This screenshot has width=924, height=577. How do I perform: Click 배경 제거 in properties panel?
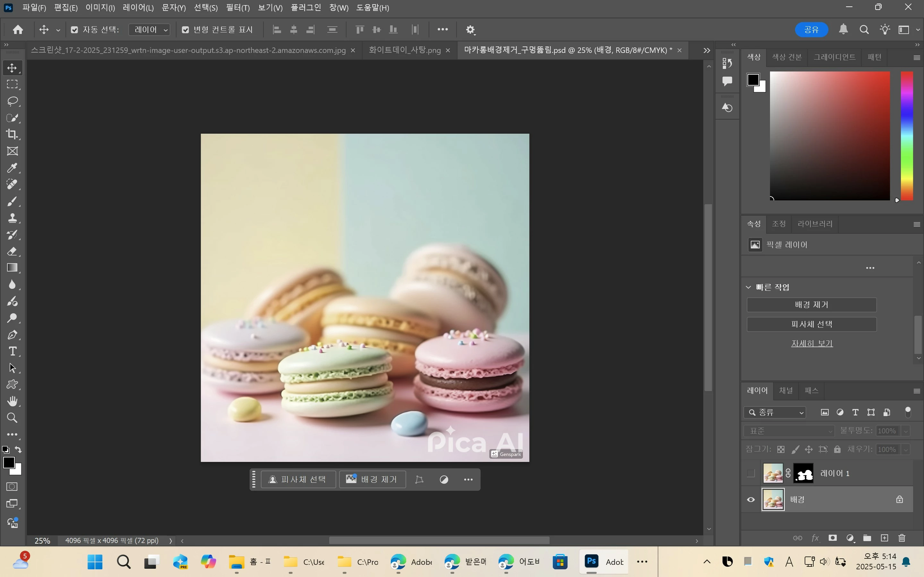coord(811,305)
